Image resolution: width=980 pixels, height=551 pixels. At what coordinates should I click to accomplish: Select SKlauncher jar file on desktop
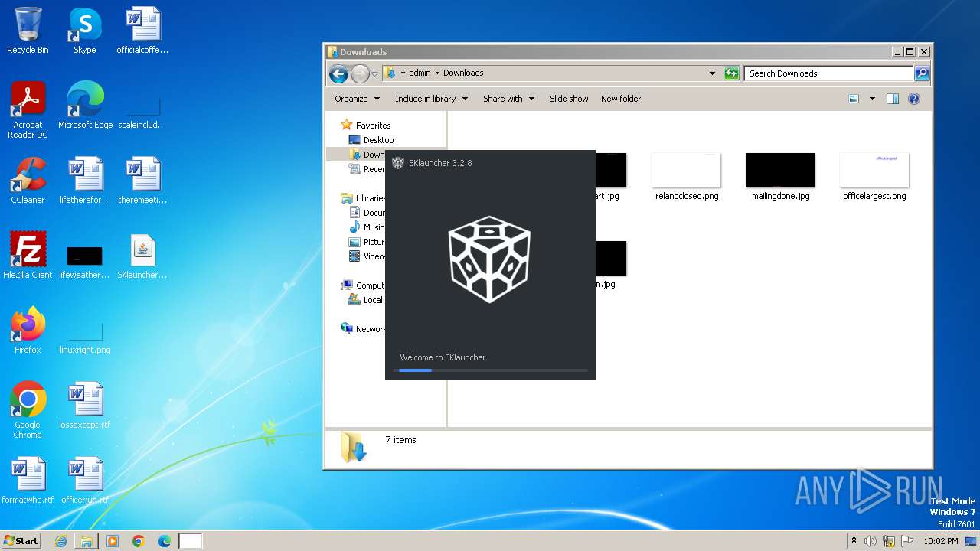[142, 256]
